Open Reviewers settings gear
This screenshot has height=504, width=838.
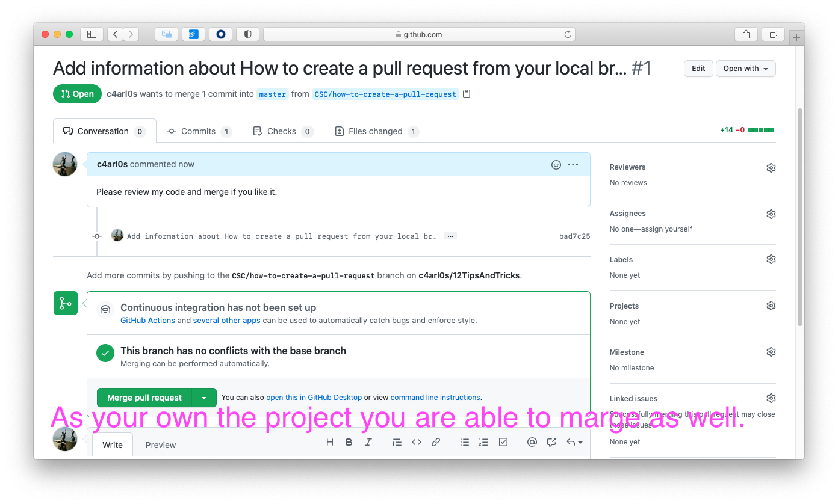click(x=771, y=168)
